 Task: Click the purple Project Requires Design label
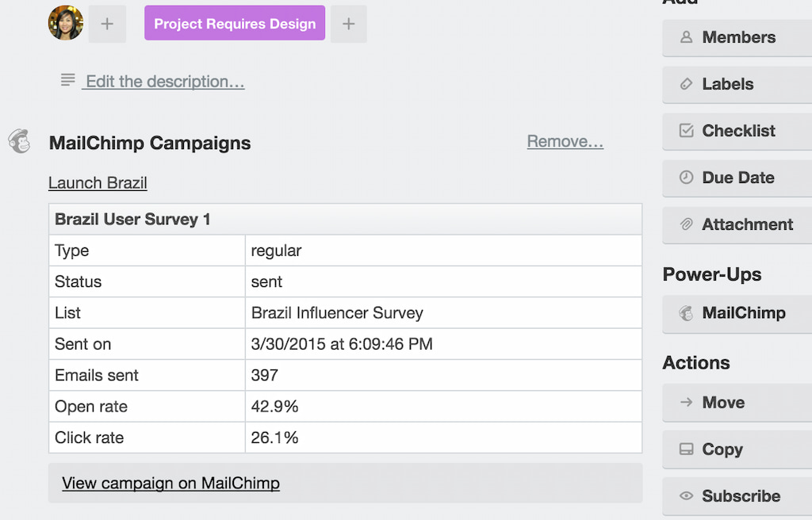(x=235, y=24)
